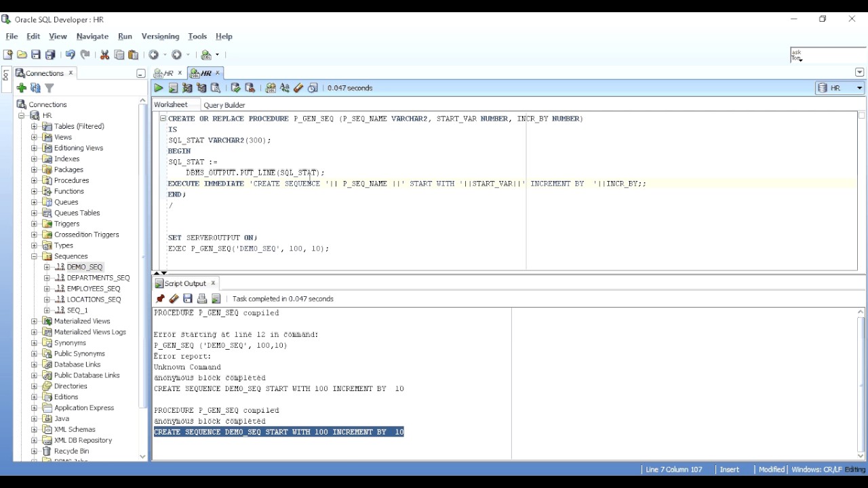Expand the Materialized Views node

tap(34, 321)
